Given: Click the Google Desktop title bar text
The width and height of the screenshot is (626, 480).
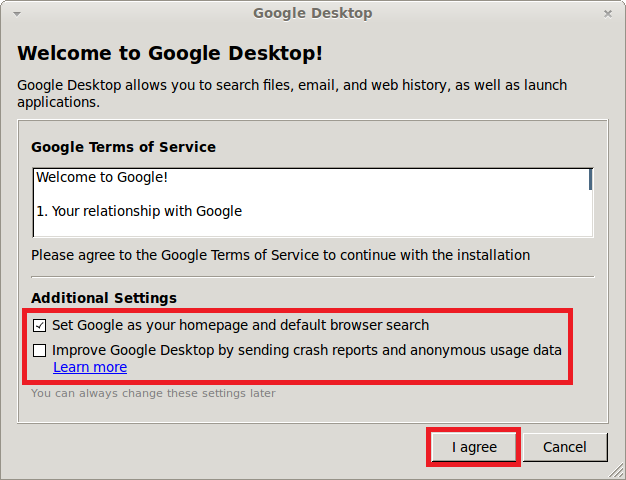Looking at the screenshot, I should pyautogui.click(x=313, y=13).
